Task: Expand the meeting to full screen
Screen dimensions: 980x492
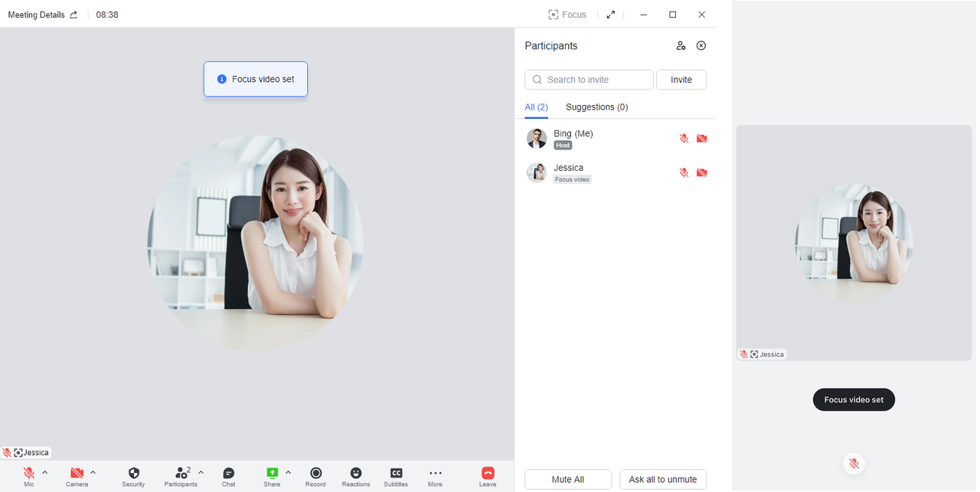Action: 610,14
